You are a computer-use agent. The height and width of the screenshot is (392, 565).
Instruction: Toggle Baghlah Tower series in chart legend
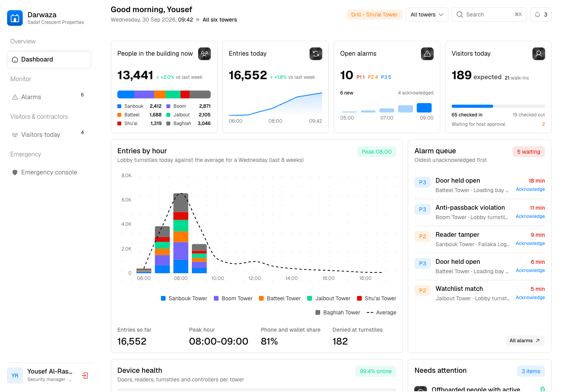click(338, 312)
